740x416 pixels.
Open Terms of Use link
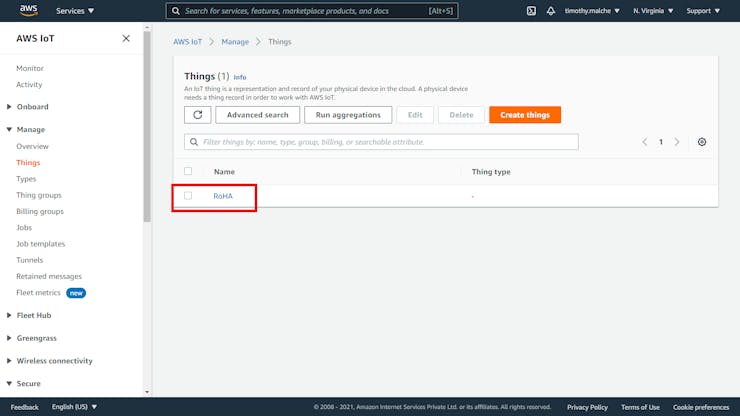pyautogui.click(x=640, y=407)
